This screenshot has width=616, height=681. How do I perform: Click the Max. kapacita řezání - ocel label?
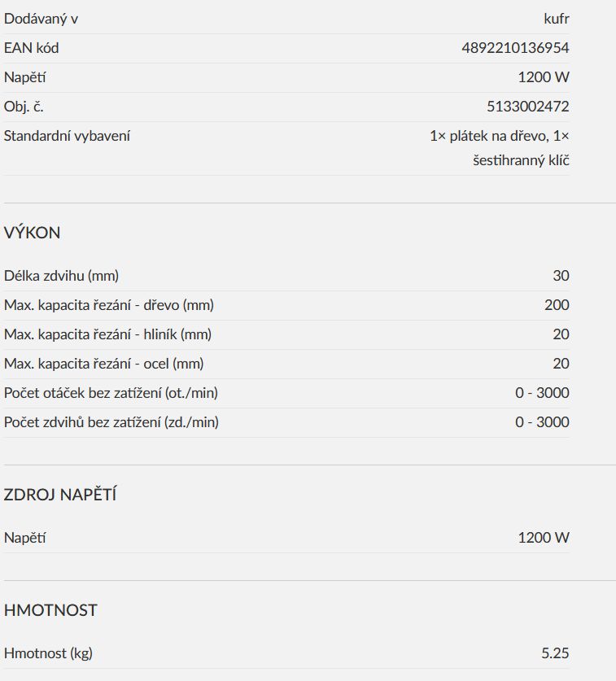pos(104,364)
